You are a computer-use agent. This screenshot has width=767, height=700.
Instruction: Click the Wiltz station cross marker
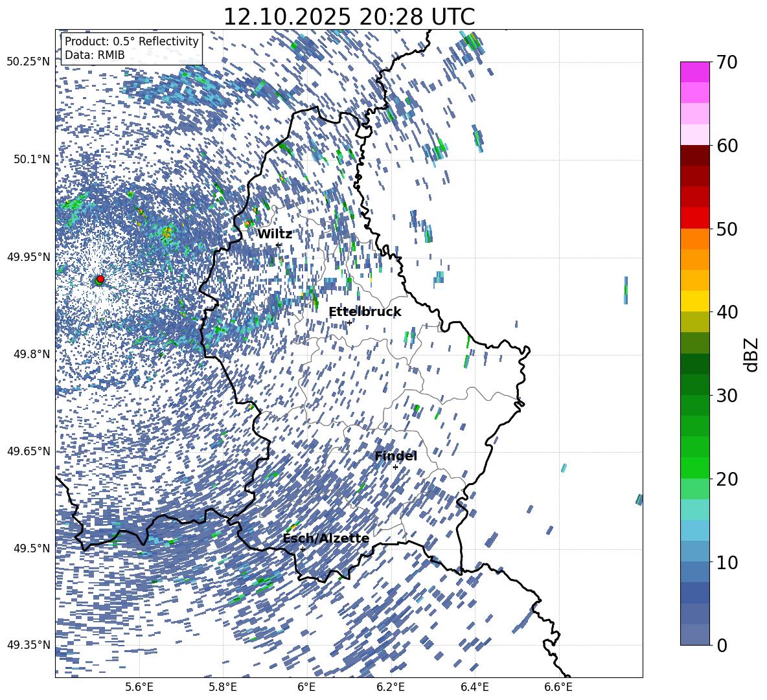(279, 245)
